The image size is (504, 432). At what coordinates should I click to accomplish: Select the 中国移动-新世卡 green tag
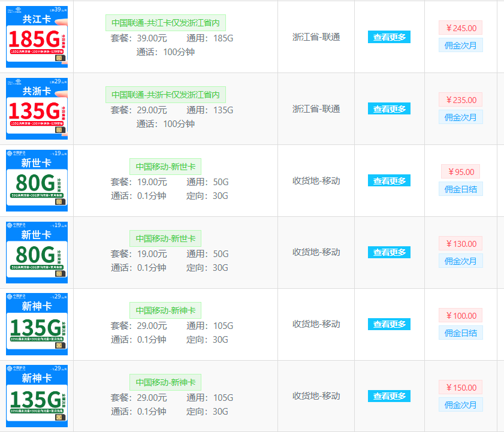click(165, 166)
